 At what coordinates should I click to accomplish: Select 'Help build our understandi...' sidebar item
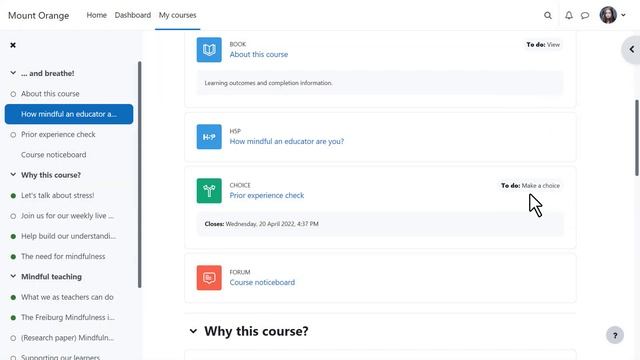click(x=68, y=236)
